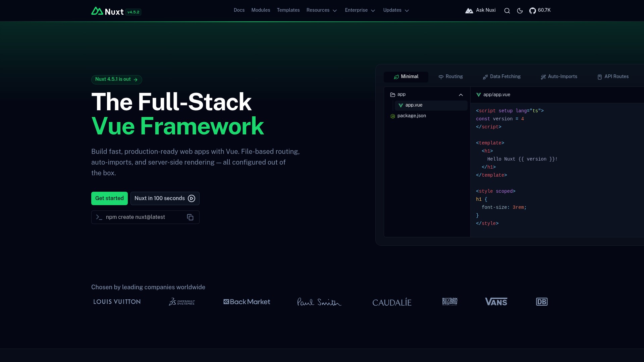
Task: Click the app/app.vue file path label
Action: (x=497, y=95)
